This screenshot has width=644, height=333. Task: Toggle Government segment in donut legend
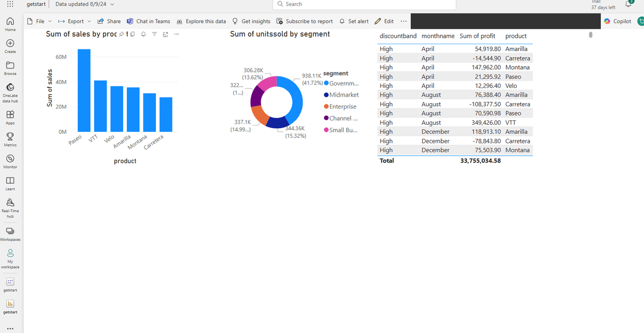click(x=341, y=84)
